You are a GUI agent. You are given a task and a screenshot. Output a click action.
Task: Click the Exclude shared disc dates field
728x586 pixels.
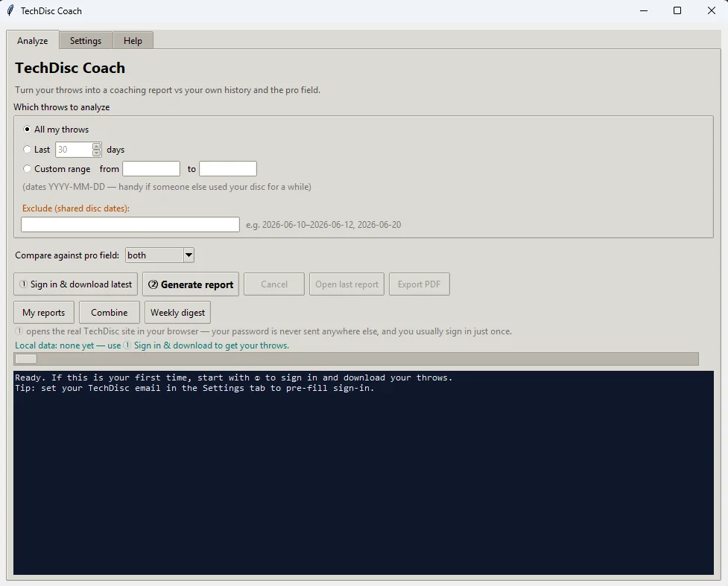(x=130, y=225)
